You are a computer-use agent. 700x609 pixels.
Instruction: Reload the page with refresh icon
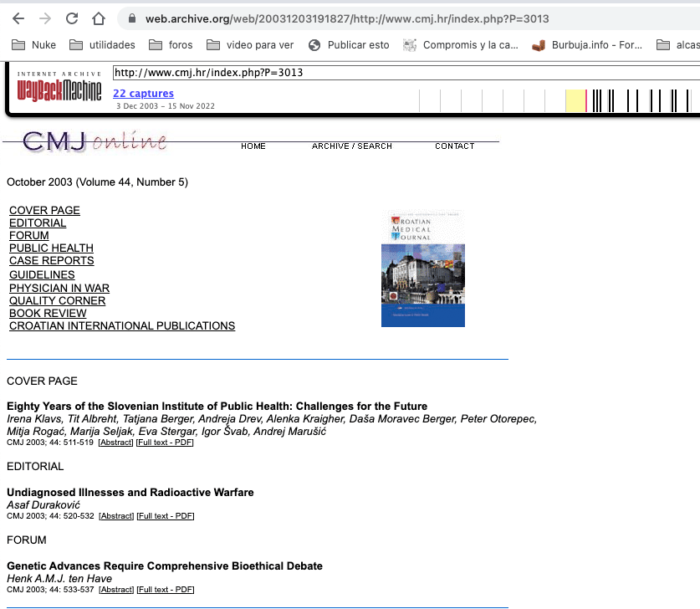click(x=72, y=18)
